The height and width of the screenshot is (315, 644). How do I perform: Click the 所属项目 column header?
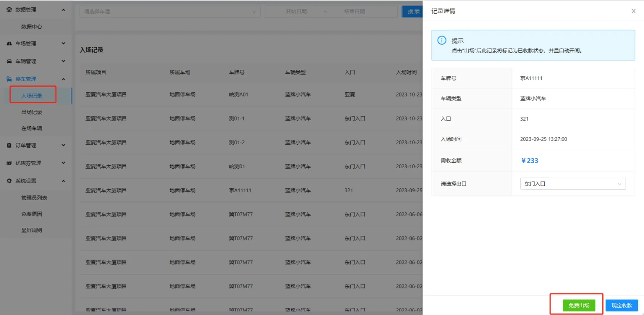tap(96, 73)
